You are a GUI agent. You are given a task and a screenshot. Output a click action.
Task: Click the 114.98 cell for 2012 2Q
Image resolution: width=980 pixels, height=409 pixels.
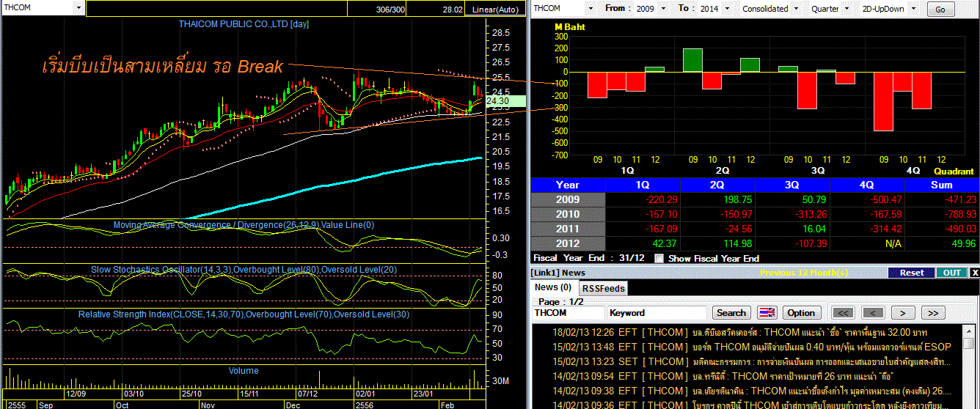point(717,243)
